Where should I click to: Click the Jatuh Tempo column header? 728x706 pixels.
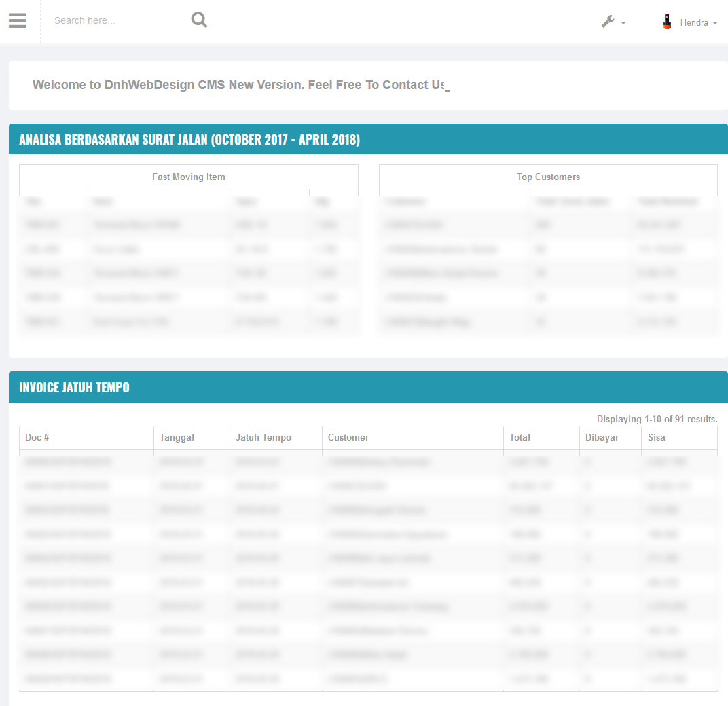click(263, 438)
